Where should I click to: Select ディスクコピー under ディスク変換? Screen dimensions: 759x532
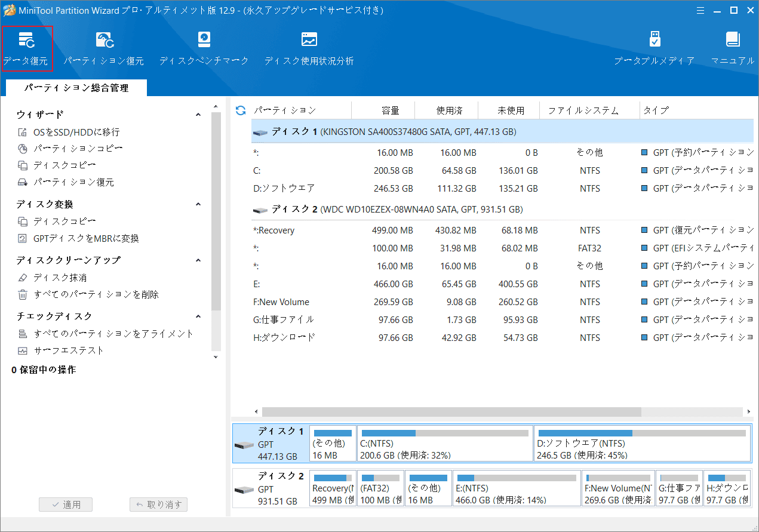coord(57,222)
